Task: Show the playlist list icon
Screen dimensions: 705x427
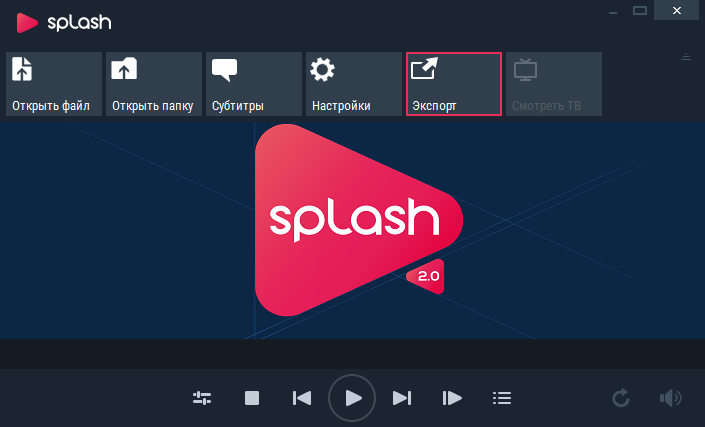Action: (502, 398)
